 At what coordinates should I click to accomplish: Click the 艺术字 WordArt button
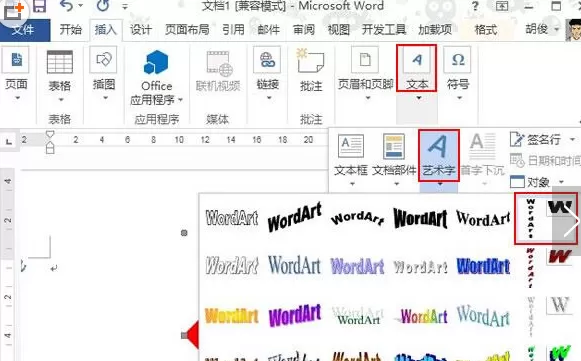click(439, 156)
